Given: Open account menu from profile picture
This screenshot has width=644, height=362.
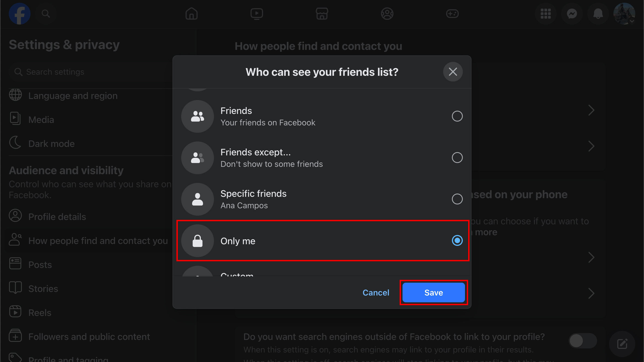Looking at the screenshot, I should coord(624,14).
